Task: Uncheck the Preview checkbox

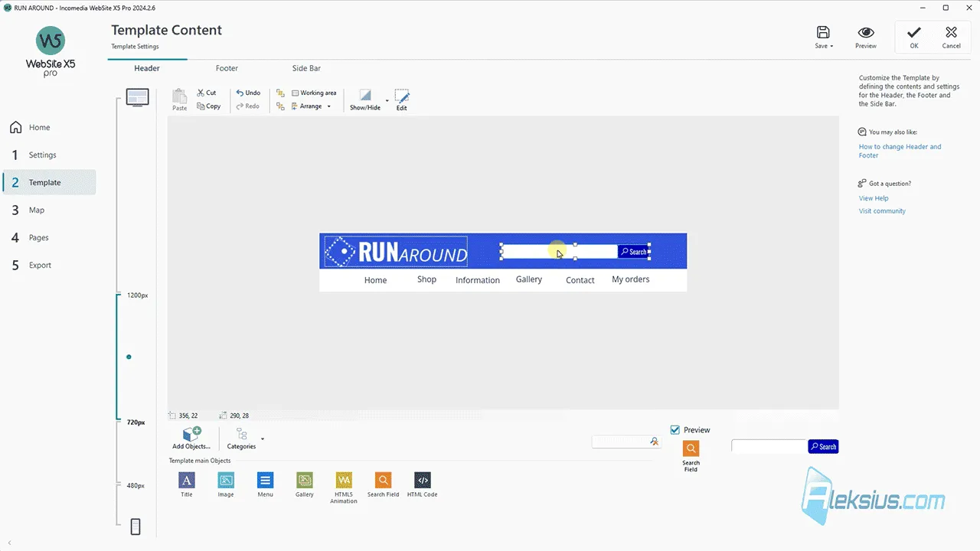Action: (675, 430)
